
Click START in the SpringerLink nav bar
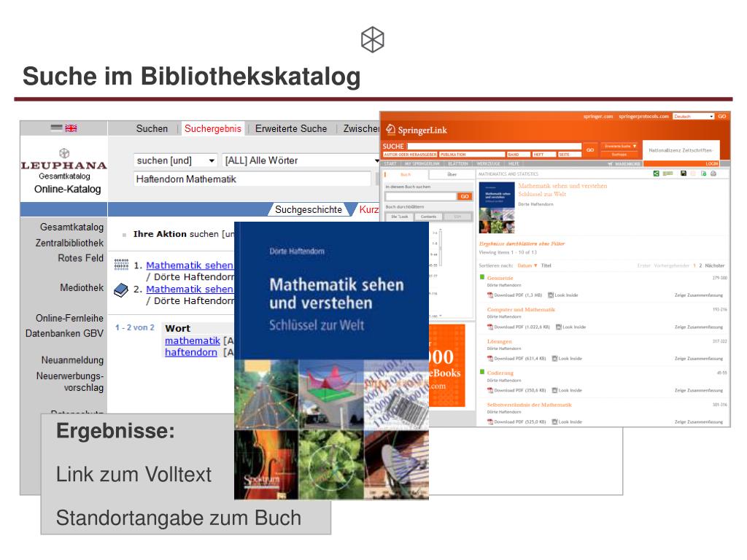[390, 164]
